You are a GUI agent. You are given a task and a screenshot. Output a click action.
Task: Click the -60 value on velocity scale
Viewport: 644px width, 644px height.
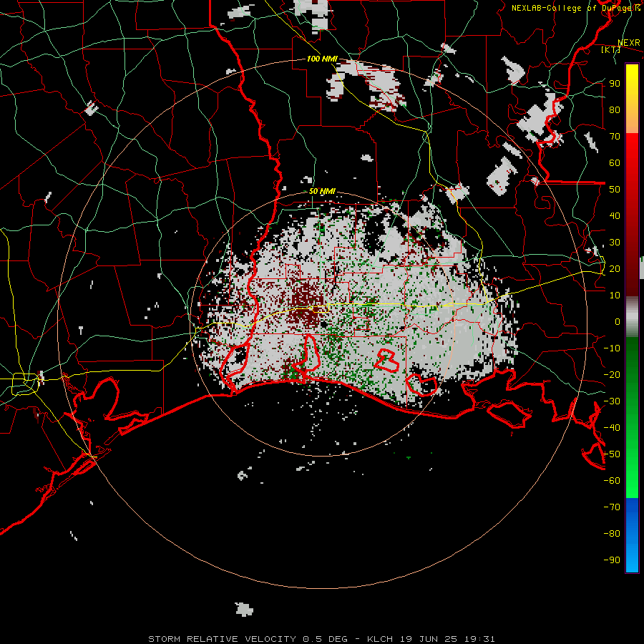coord(612,481)
